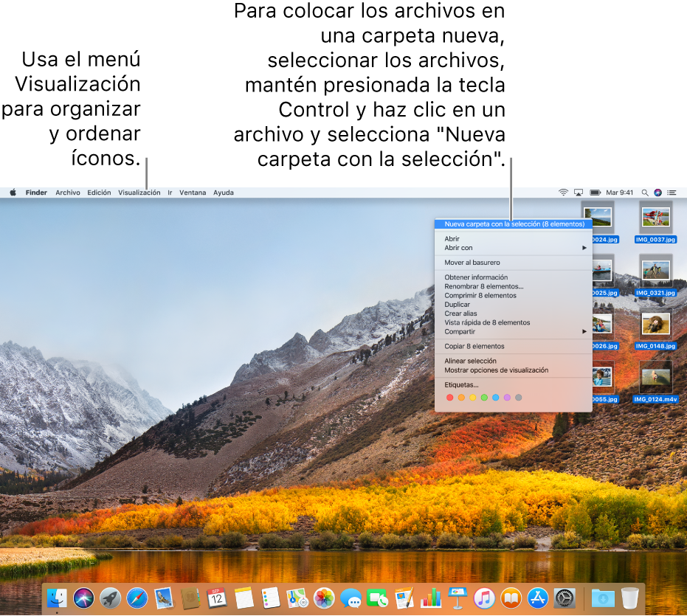Open the Finder menu in menu bar

click(x=36, y=193)
